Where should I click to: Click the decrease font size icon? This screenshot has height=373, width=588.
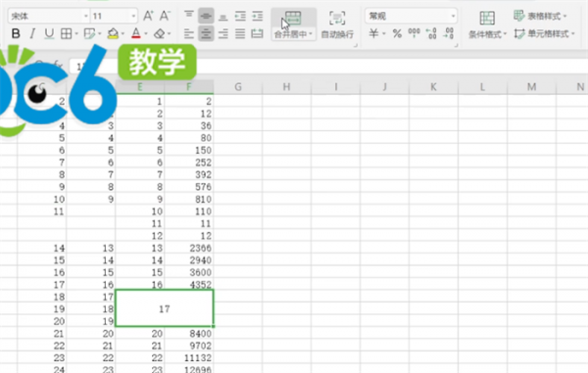(x=165, y=16)
